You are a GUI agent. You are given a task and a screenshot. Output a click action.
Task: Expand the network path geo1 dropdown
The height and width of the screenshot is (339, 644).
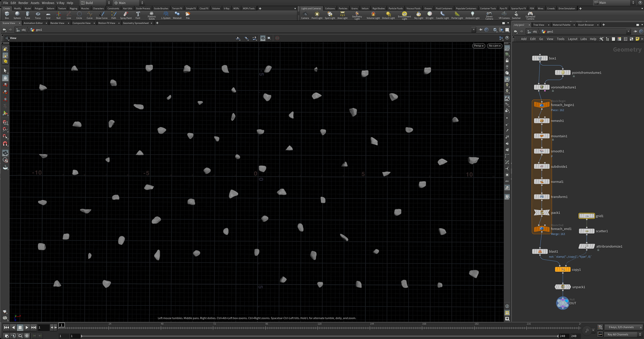pyautogui.click(x=628, y=32)
